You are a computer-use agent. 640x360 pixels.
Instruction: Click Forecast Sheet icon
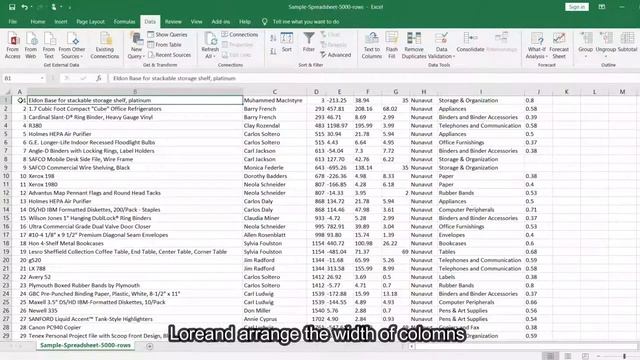[559, 46]
